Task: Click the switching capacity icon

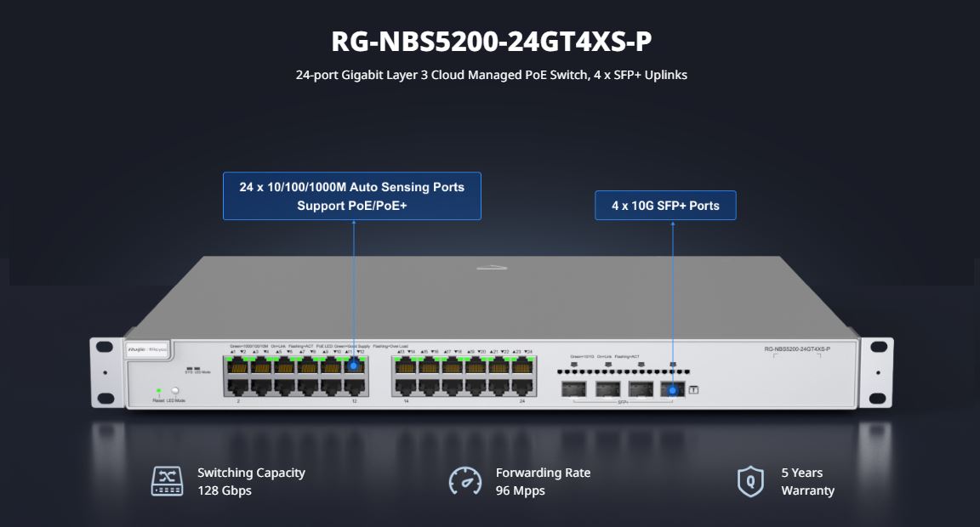Action: pos(167,481)
